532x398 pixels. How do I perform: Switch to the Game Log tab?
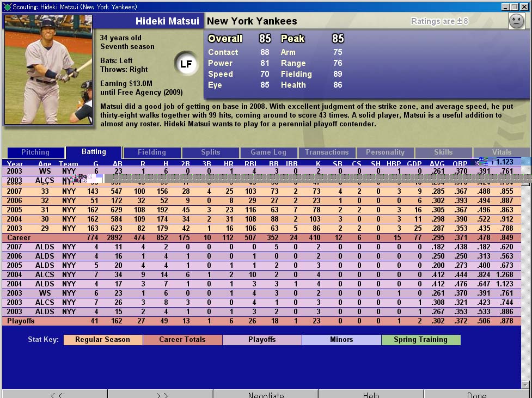coord(268,152)
